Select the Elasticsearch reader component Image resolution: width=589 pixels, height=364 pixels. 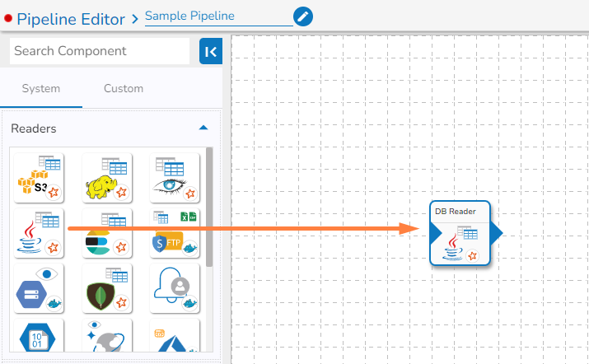pos(107,233)
